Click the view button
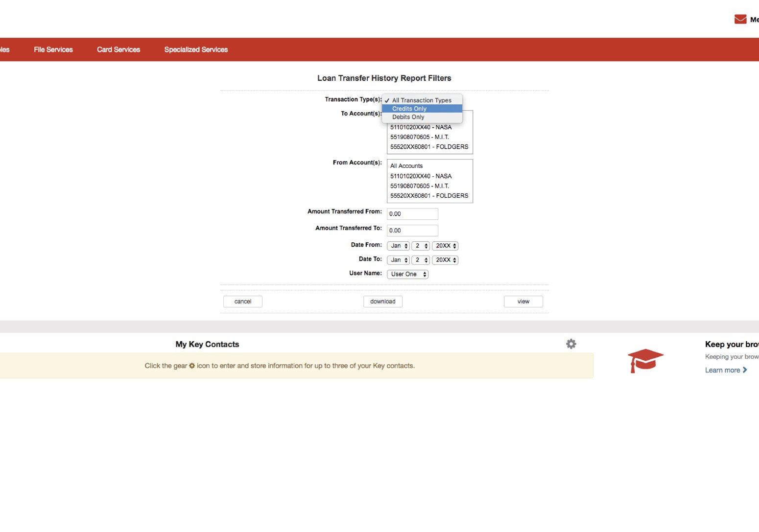Image resolution: width=759 pixels, height=532 pixels. (523, 301)
